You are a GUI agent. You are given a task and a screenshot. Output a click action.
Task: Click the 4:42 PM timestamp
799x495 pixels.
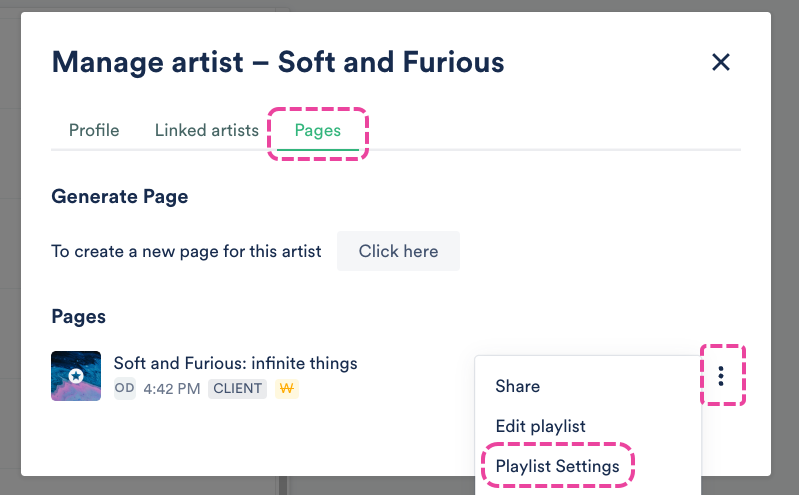pyautogui.click(x=172, y=389)
